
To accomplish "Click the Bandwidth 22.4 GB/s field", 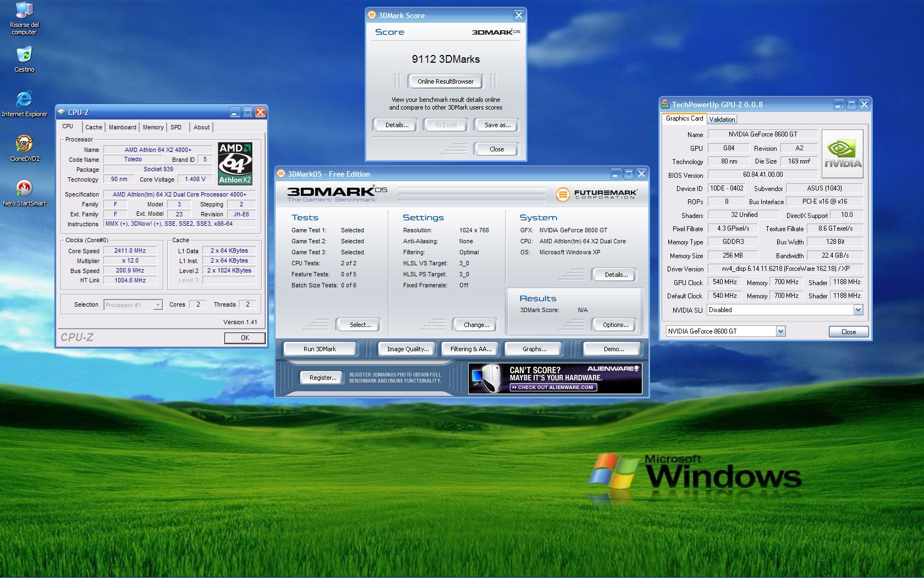I will 835,255.
